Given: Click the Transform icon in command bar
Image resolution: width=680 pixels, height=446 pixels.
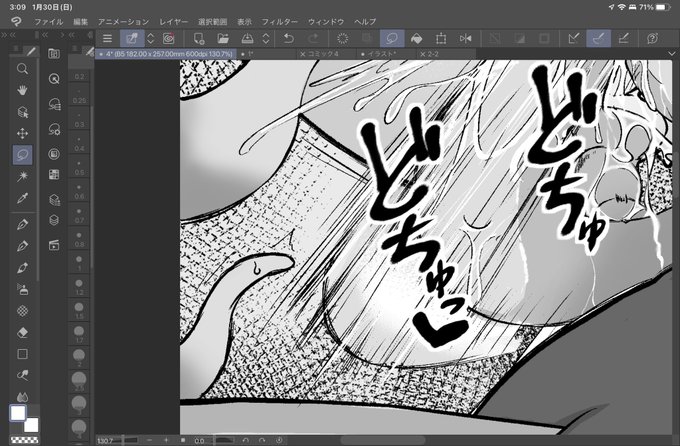Looking at the screenshot, I should point(441,39).
